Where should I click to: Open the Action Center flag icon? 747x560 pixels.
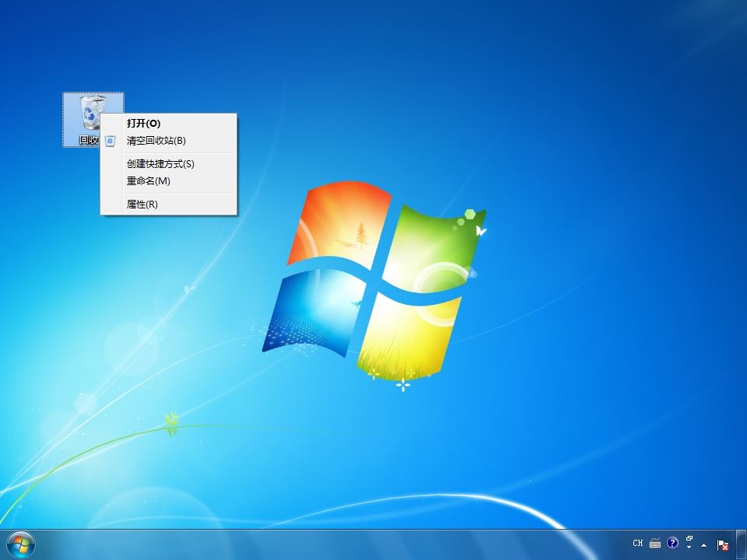[x=723, y=544]
